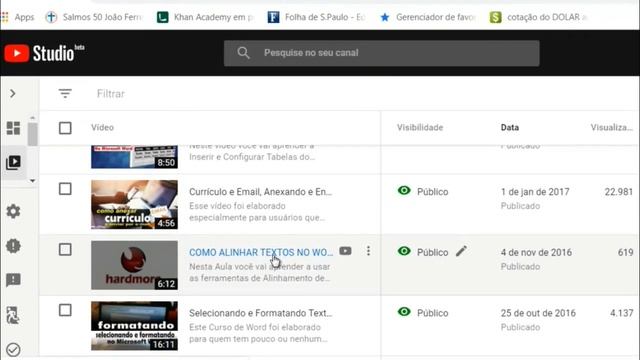Click description 'Inserir e Configurar Tabelas do...'
This screenshot has height=360, width=640.
(252, 157)
